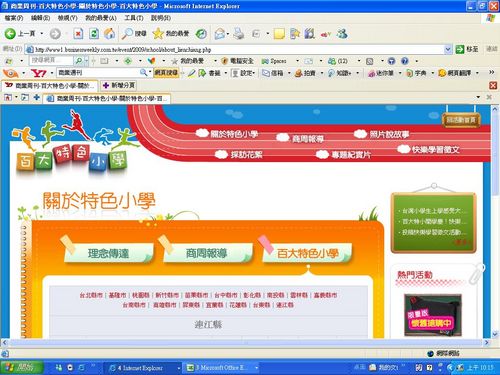The image size is (500, 375).
Task: Open the 照片說故事 navigation link
Action: tap(389, 134)
